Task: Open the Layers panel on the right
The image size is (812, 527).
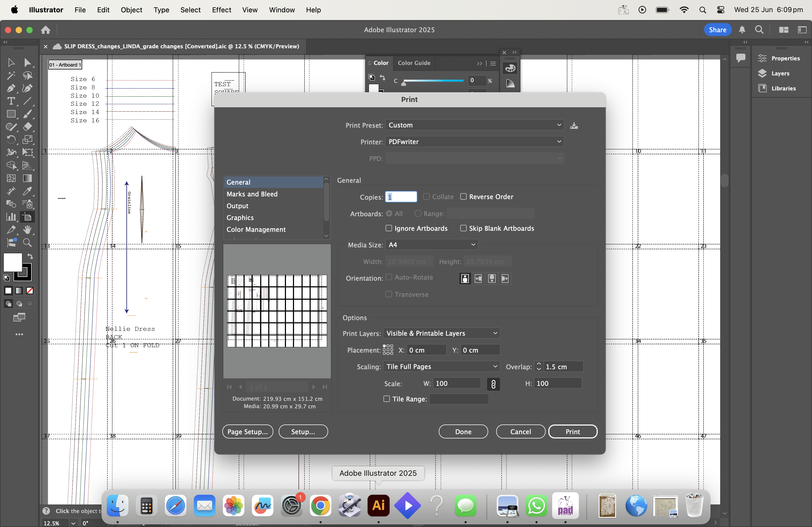Action: click(x=780, y=73)
